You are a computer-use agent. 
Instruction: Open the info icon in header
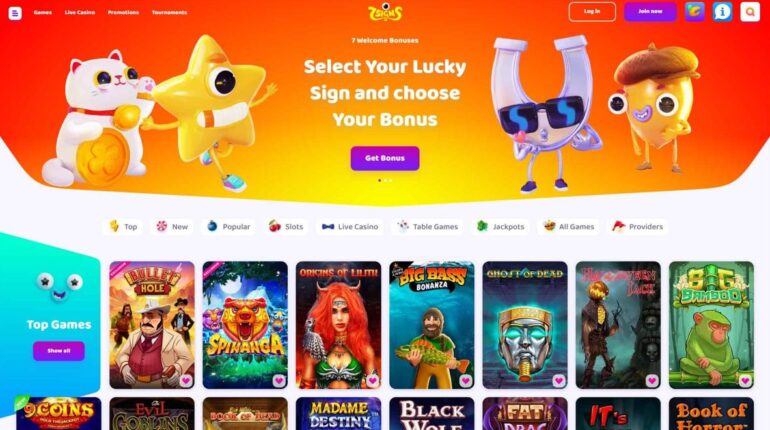coord(722,12)
